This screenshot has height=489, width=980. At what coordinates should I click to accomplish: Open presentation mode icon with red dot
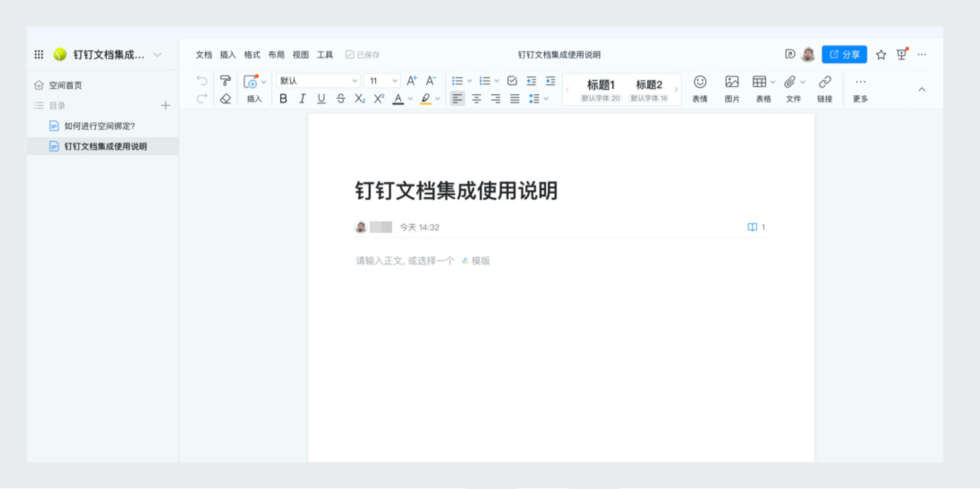tap(902, 54)
